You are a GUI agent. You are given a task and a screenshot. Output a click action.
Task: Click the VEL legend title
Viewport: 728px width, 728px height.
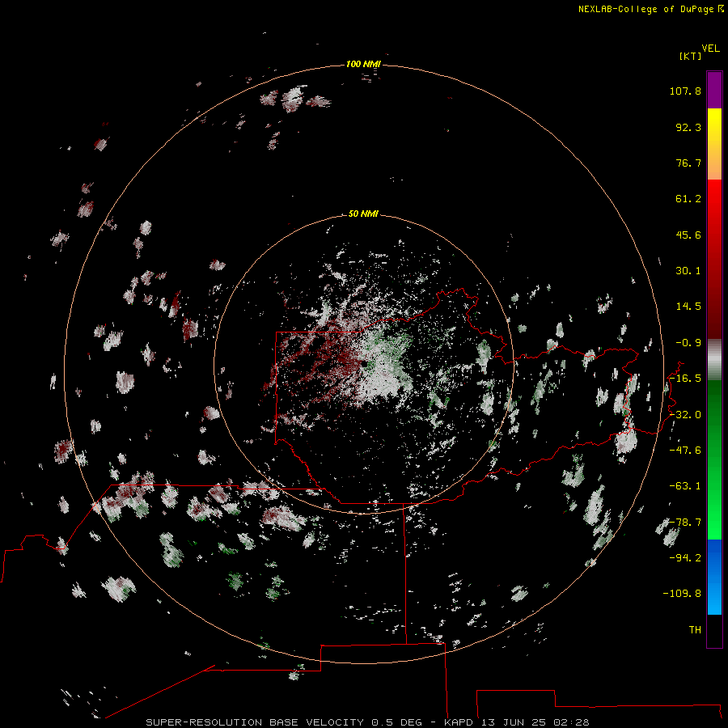710,49
